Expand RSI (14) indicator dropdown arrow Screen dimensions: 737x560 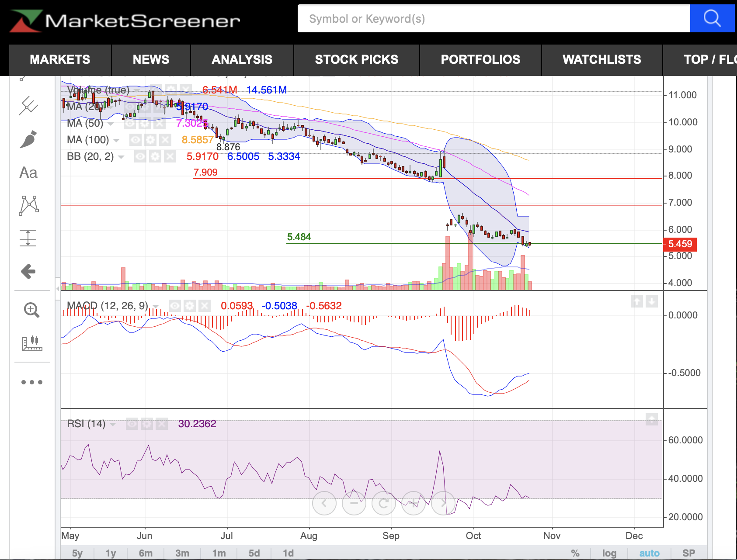click(x=113, y=424)
